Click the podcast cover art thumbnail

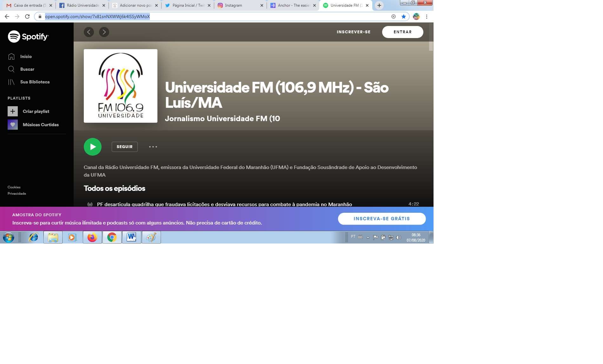121,86
